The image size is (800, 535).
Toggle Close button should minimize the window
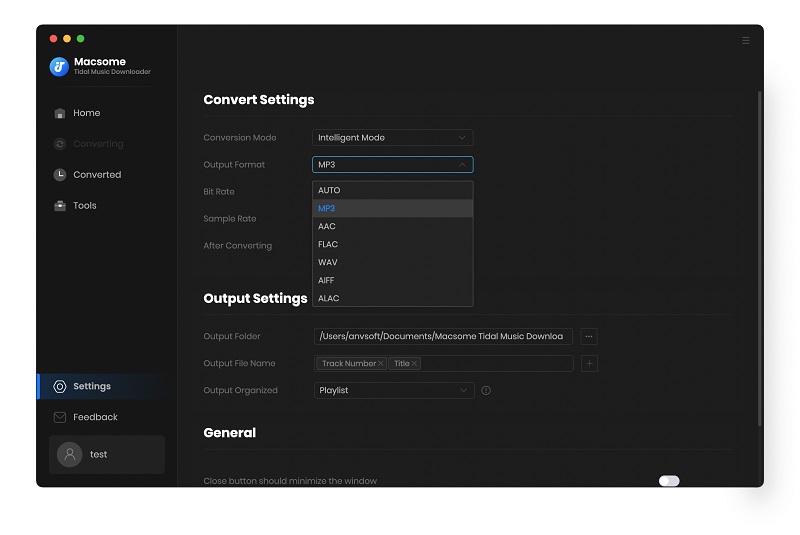point(669,481)
